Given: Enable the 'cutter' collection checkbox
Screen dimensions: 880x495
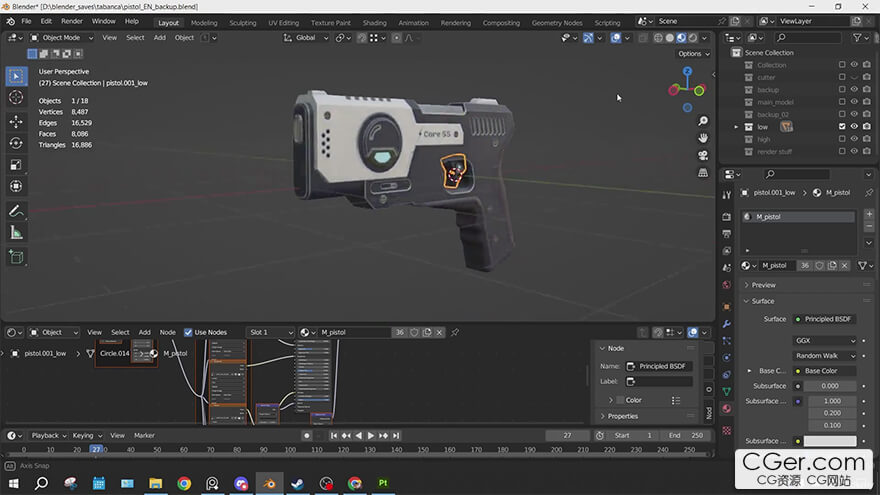Looking at the screenshot, I should click(x=842, y=77).
